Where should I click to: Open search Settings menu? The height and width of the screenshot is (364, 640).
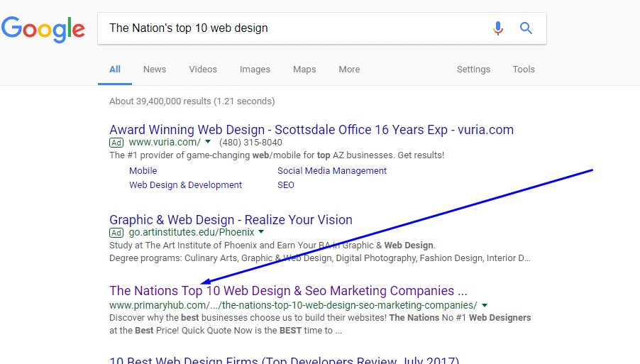pos(473,70)
